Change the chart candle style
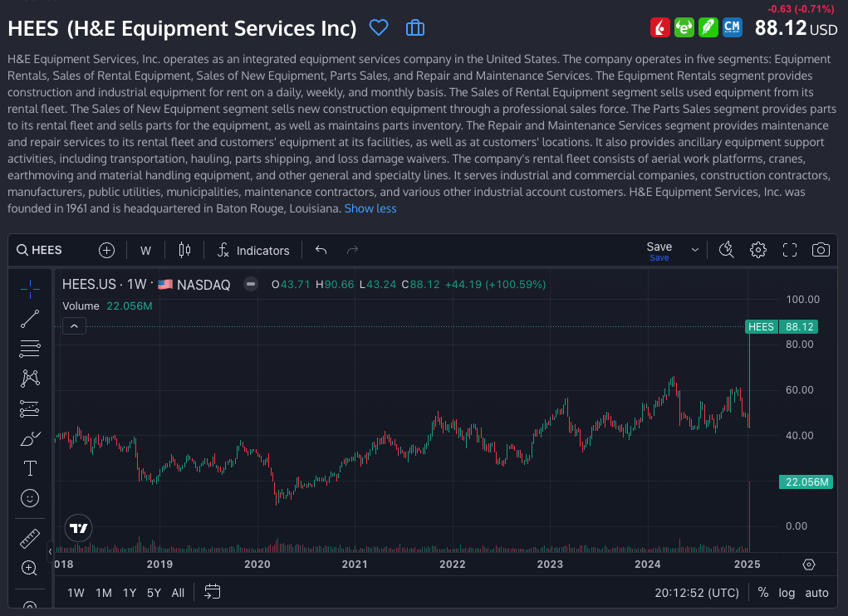This screenshot has height=616, width=848. (x=184, y=250)
